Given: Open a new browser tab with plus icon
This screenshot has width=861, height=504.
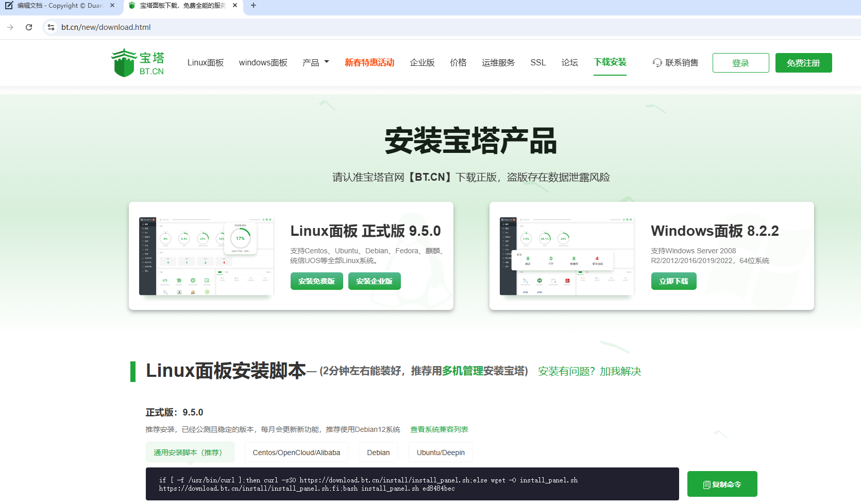Looking at the screenshot, I should click(253, 6).
